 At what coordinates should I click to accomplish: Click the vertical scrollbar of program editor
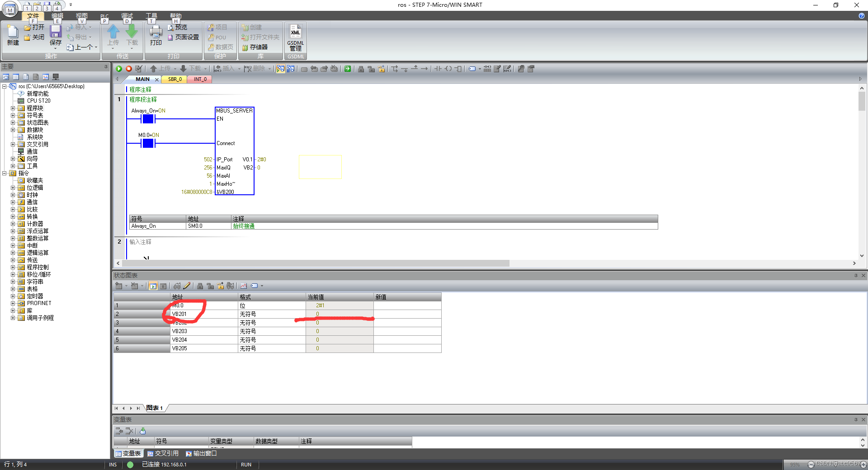pyautogui.click(x=862, y=101)
